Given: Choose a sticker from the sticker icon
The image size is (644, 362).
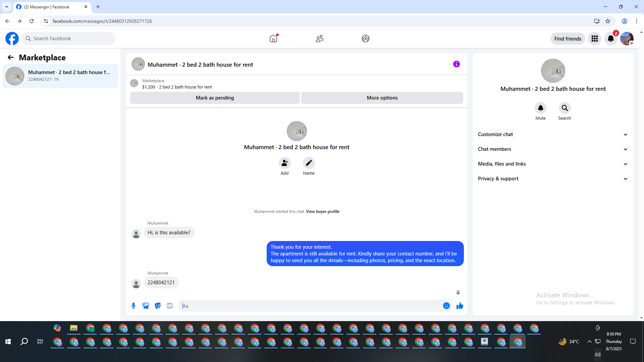Looking at the screenshot, I should pyautogui.click(x=158, y=306).
